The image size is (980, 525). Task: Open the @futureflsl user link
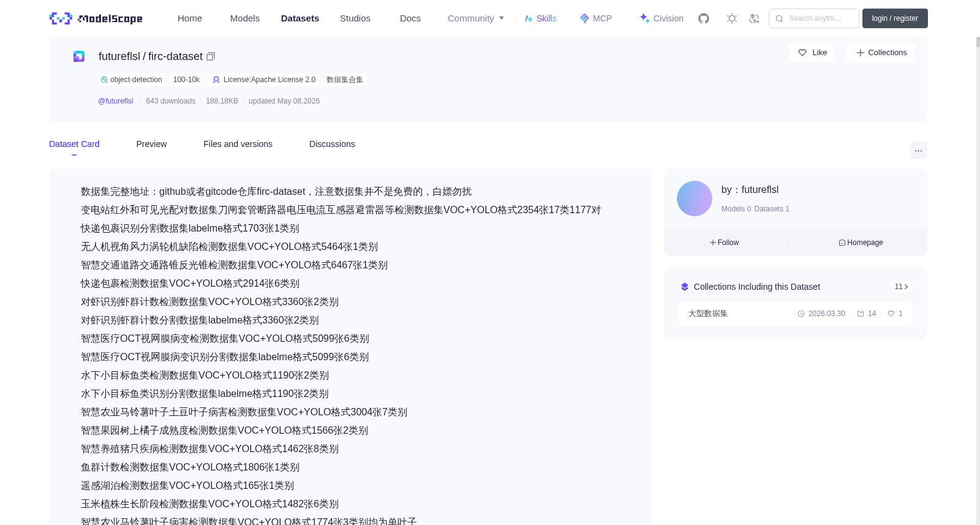pyautogui.click(x=116, y=101)
